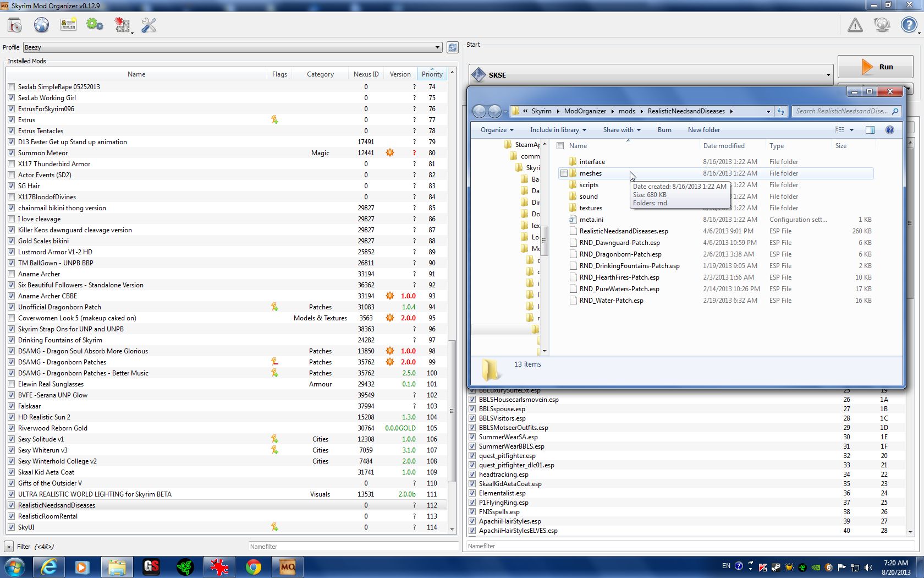Click the Share with menu
Image resolution: width=924 pixels, height=578 pixels.
(x=621, y=130)
